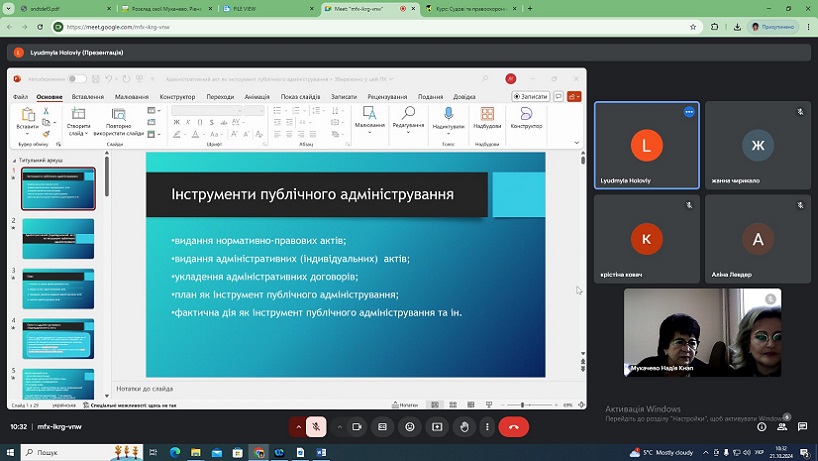Click the present screen icon
Viewport: 818px width, 461px height.
[x=437, y=427]
